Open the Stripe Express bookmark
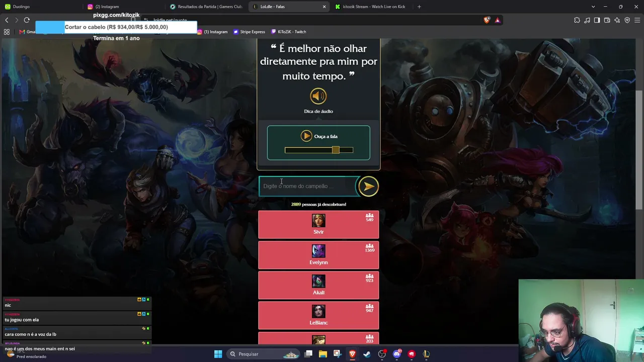644x362 pixels. (x=249, y=32)
